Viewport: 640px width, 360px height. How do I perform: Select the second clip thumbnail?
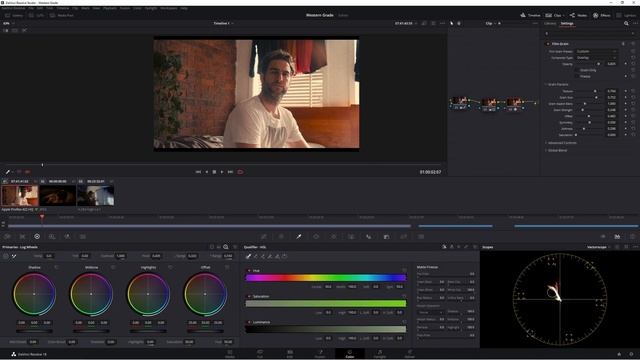click(x=58, y=196)
